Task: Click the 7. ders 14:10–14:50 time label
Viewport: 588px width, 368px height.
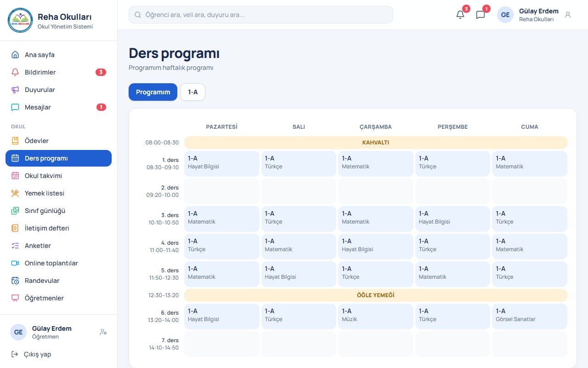Action: coord(164,344)
